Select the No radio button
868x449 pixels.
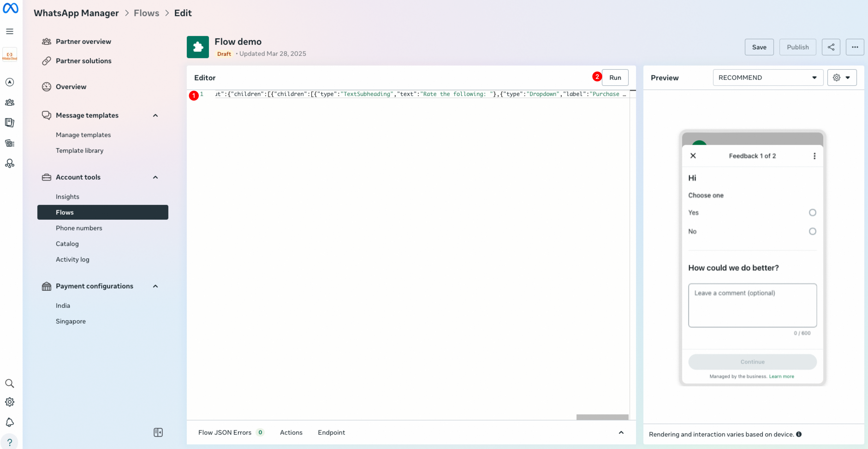click(813, 232)
